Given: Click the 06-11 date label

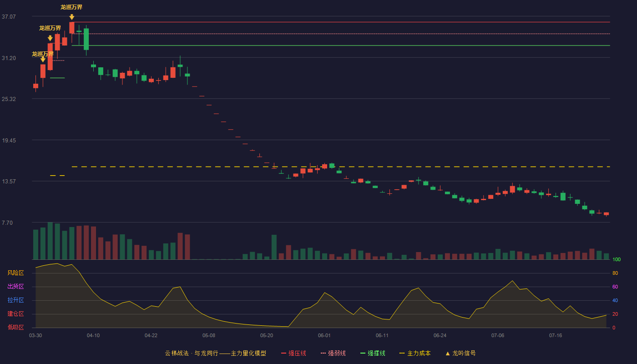Looking at the screenshot, I should pyautogui.click(x=382, y=335).
